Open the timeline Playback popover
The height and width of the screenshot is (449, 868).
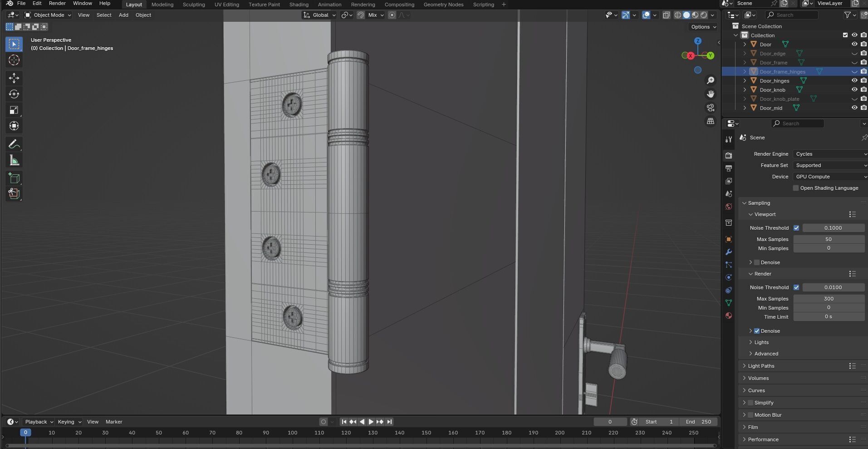pos(39,422)
